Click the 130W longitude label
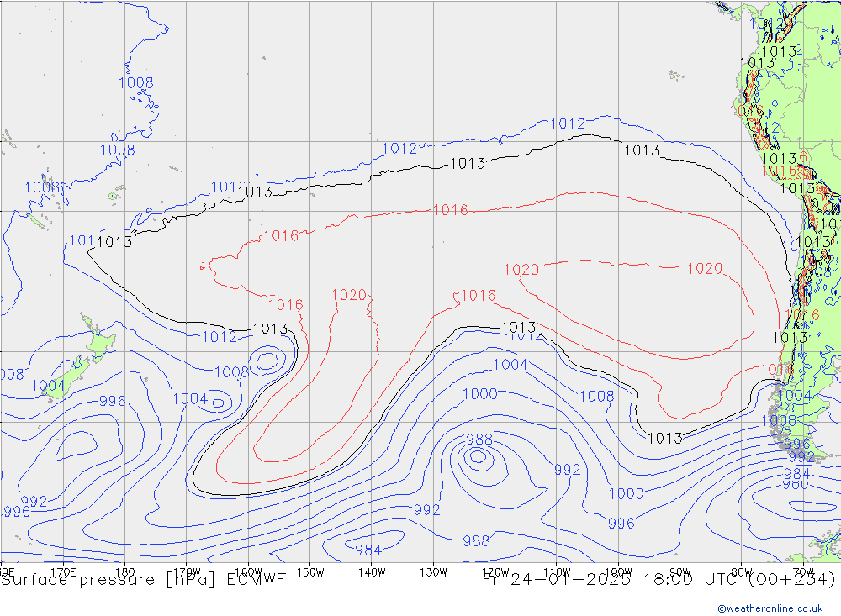The height and width of the screenshot is (616, 841). [433, 572]
